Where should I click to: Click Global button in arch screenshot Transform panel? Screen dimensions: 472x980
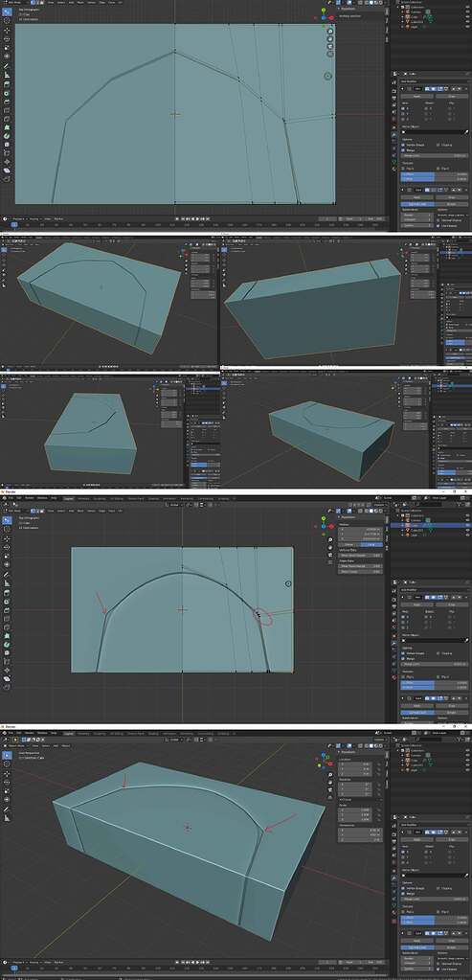348,545
